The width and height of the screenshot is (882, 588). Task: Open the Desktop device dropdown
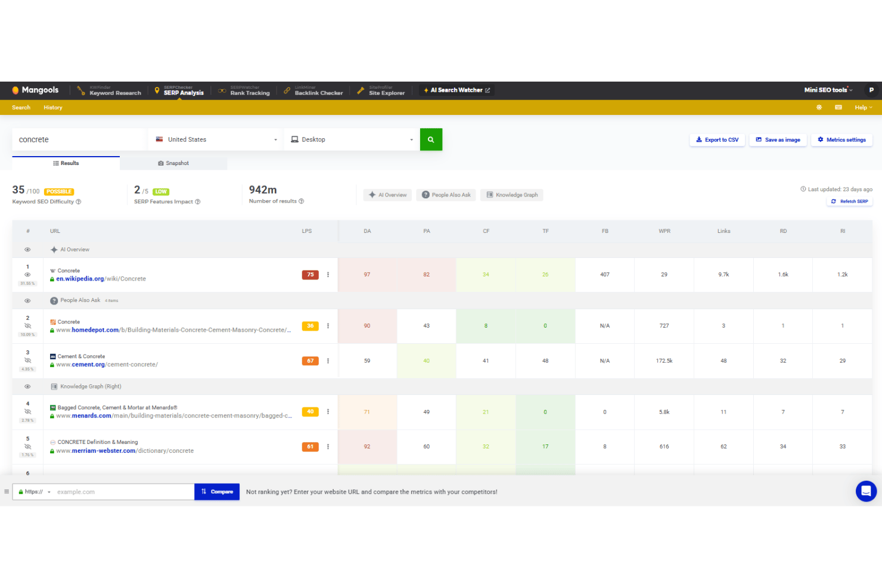(x=352, y=139)
